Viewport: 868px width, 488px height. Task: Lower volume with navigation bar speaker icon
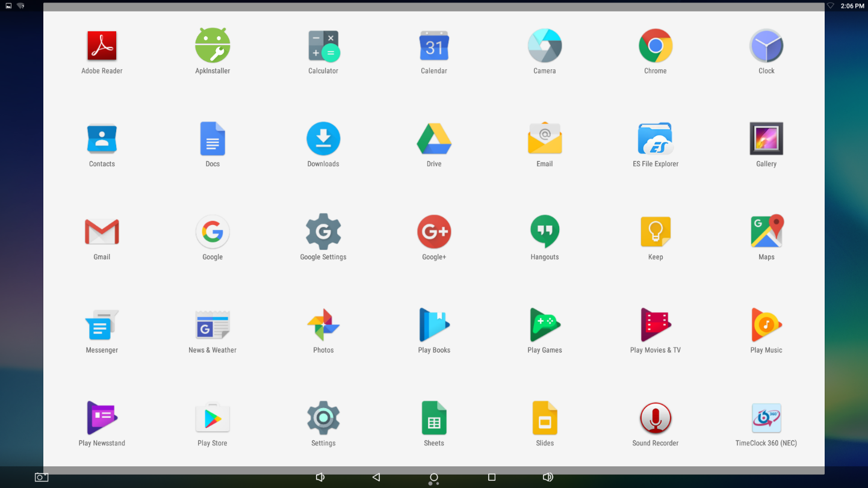click(320, 477)
